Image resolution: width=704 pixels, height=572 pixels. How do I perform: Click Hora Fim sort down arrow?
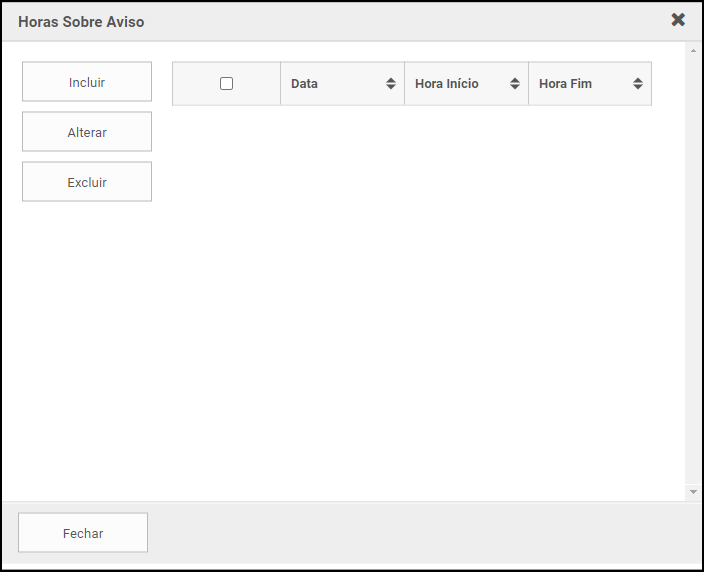coord(638,88)
